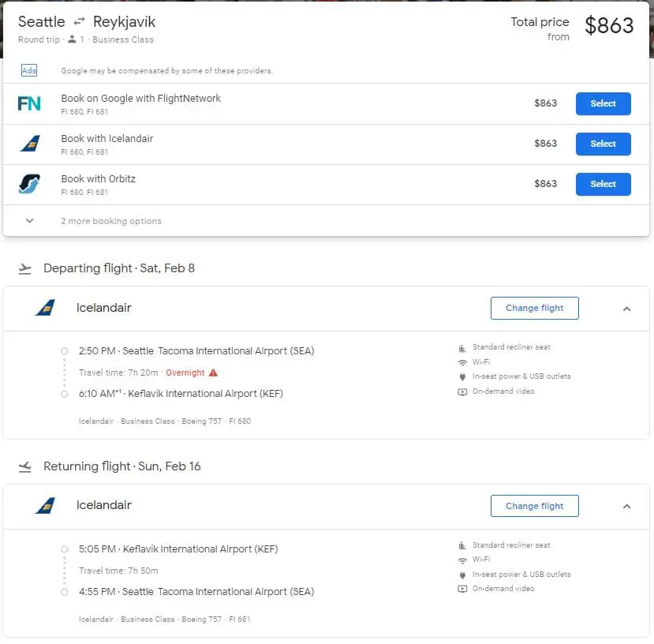Select the Orbitz booking button
Viewport: 654px width, 644px height.
click(x=603, y=184)
